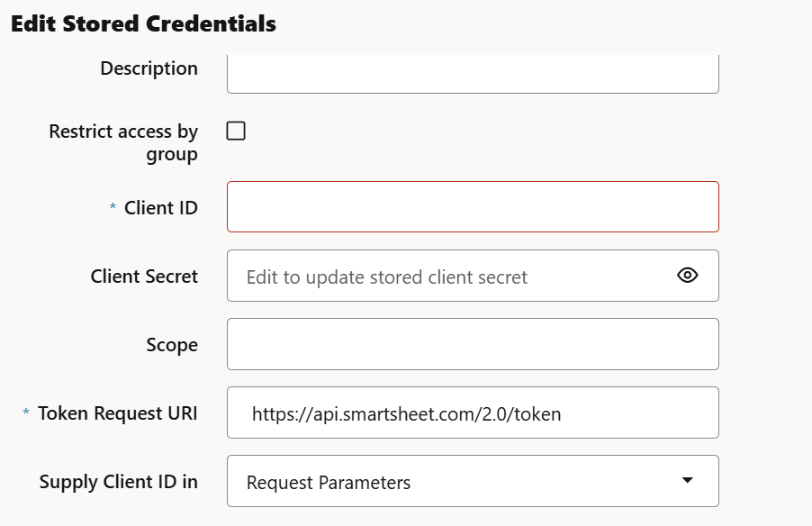Click the Token Request URI label

tap(118, 413)
